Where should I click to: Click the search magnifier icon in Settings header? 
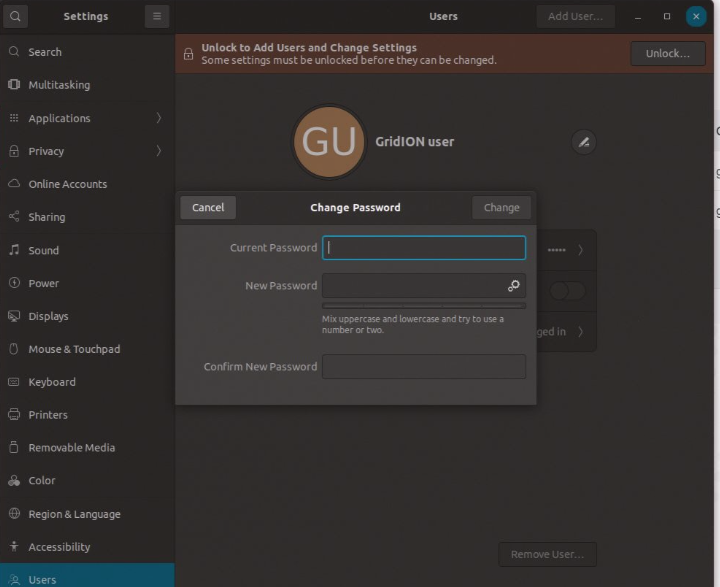[15, 17]
